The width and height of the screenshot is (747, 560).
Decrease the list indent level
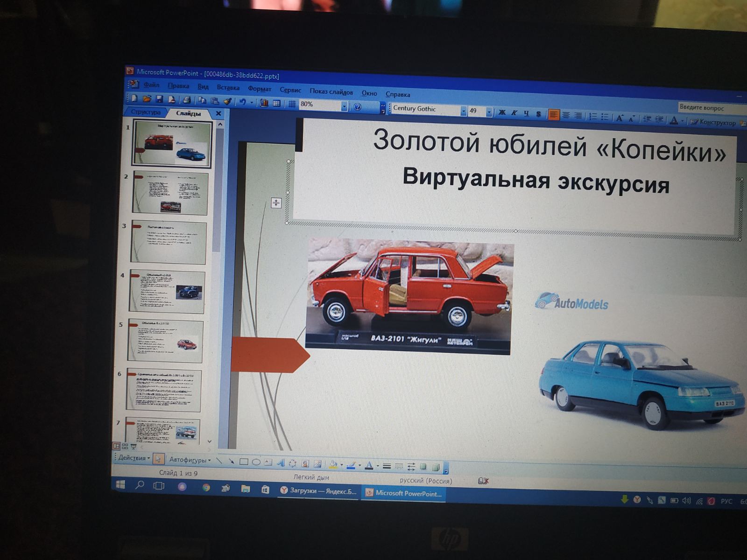[x=647, y=119]
